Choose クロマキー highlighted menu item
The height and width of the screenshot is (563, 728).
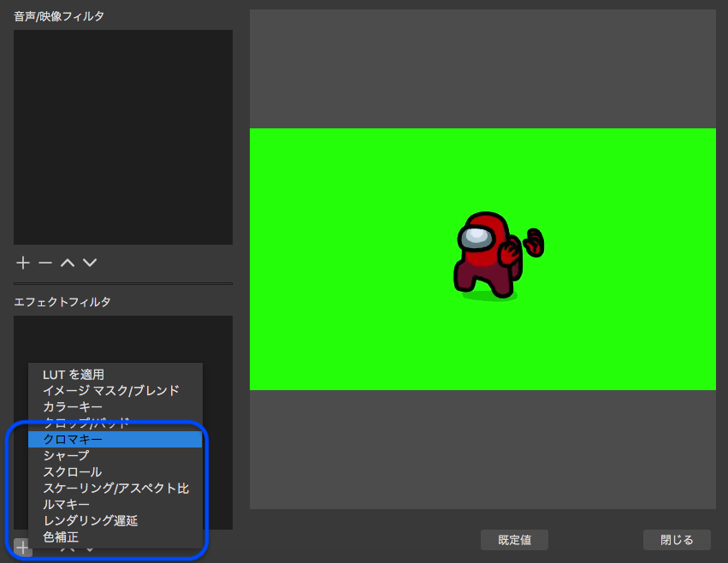115,440
